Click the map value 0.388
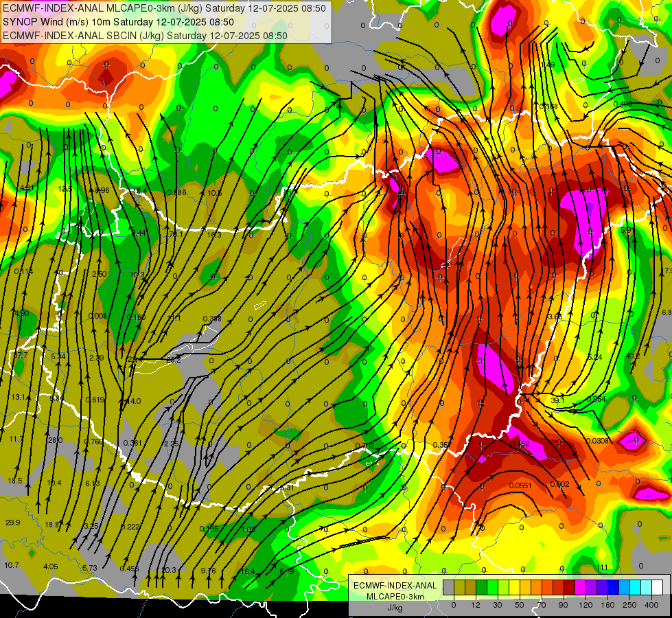 pos(212,319)
